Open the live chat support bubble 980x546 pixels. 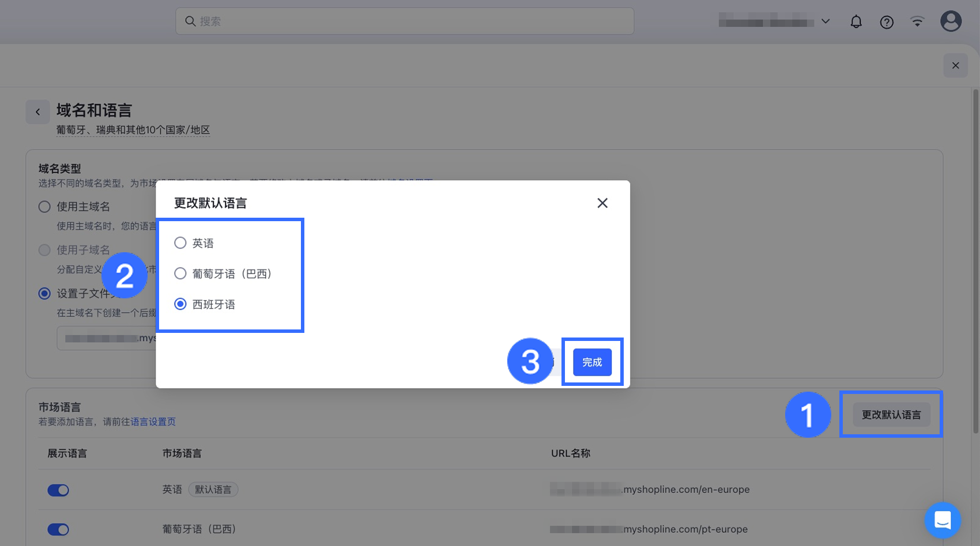943,520
